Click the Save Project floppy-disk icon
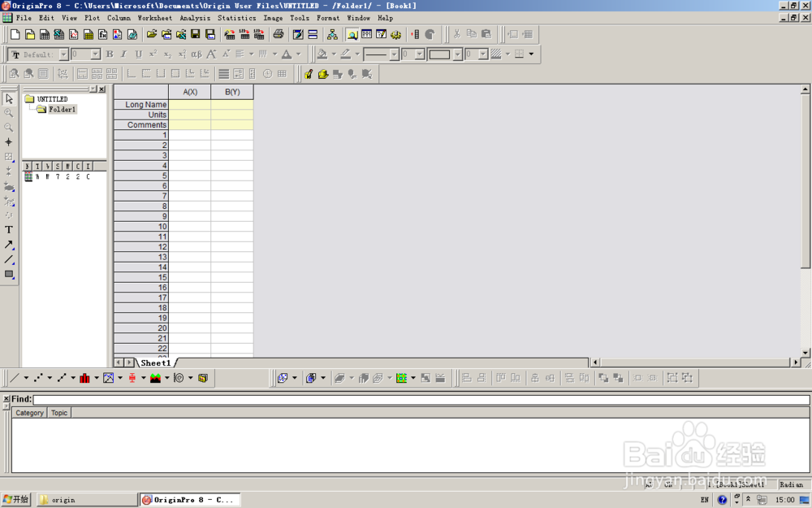Viewport: 812px width, 508px height. (x=195, y=35)
